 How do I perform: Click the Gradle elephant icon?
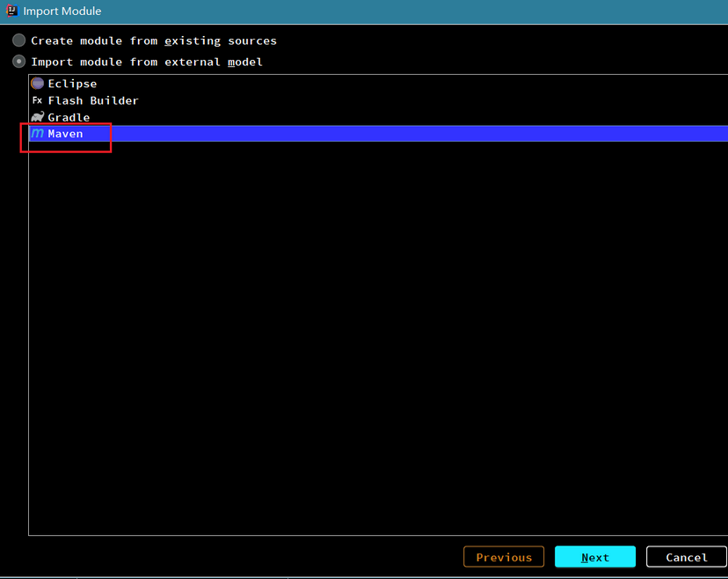pos(38,117)
